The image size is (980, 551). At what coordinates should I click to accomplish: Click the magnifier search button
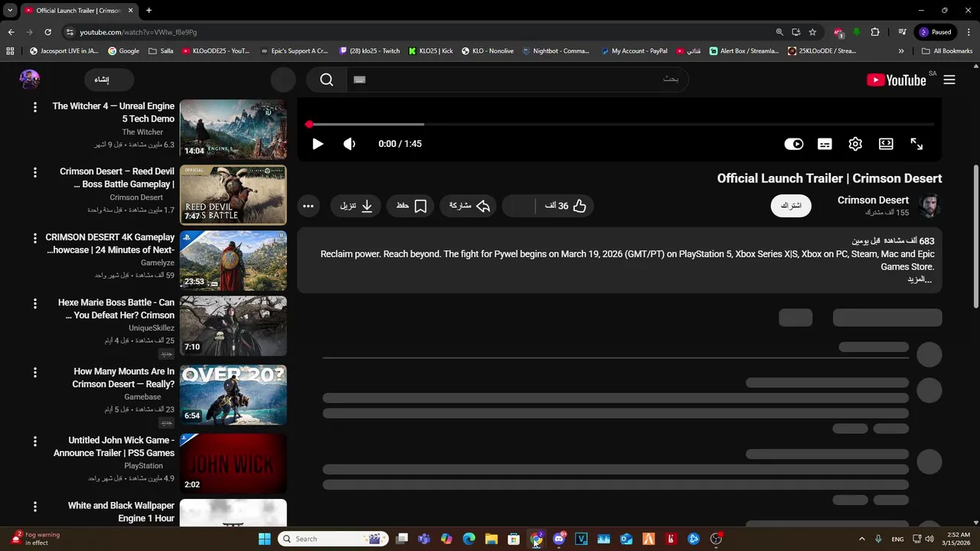coord(327,80)
